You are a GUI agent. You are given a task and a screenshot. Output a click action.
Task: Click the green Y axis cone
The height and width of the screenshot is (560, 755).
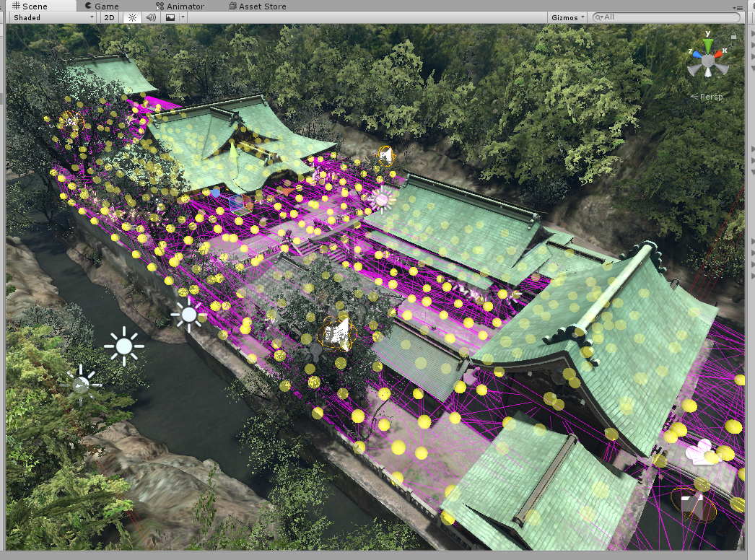pos(708,45)
